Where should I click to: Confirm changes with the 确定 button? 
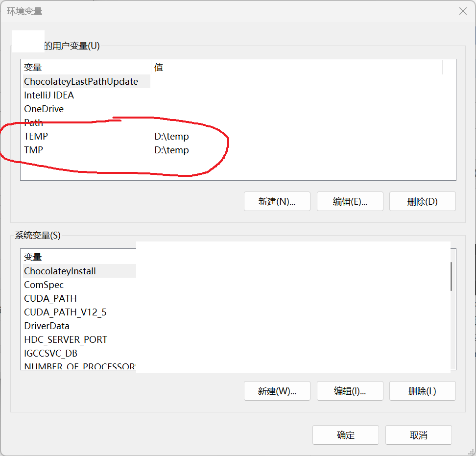tap(345, 435)
